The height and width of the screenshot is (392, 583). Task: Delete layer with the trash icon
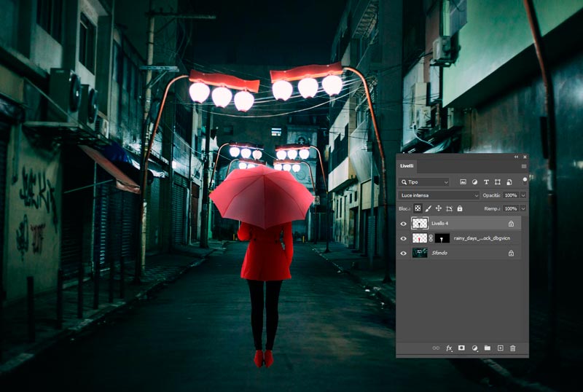pos(513,348)
